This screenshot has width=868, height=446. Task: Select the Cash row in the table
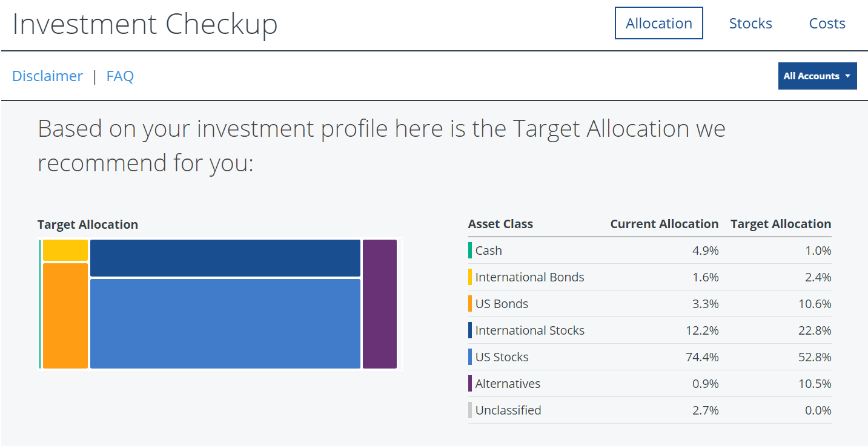tap(649, 251)
